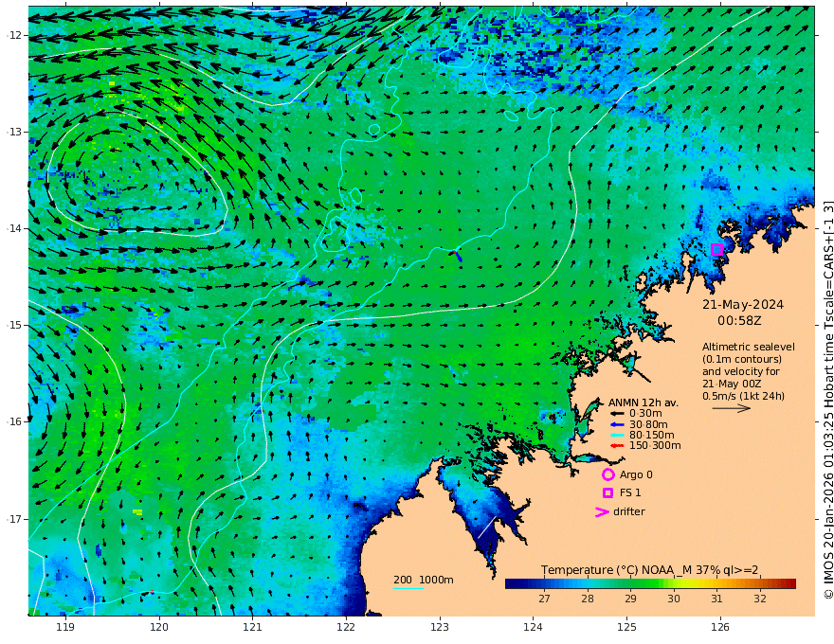Click the colorbar tick label 29
The image size is (834, 644).
pos(630,599)
